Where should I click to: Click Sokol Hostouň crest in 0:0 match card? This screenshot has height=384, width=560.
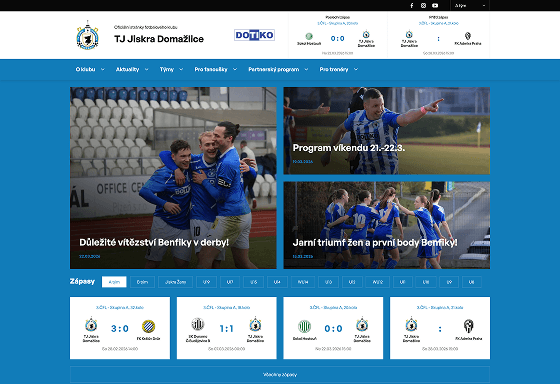[305, 326]
